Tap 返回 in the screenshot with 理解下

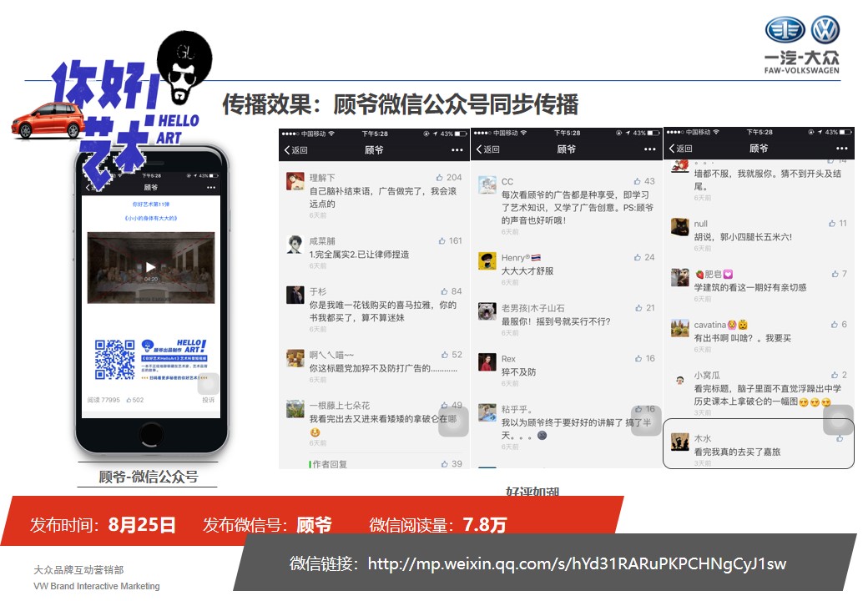295,150
